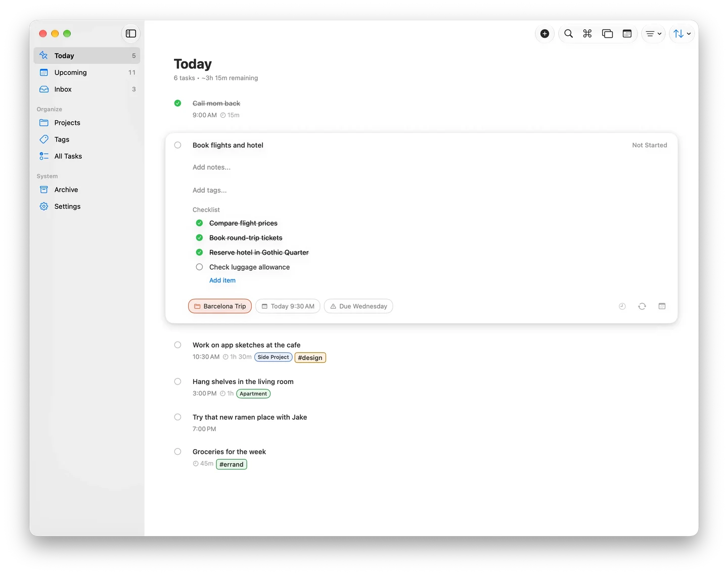Open the command palette icon
The image size is (728, 575).
coord(587,33)
